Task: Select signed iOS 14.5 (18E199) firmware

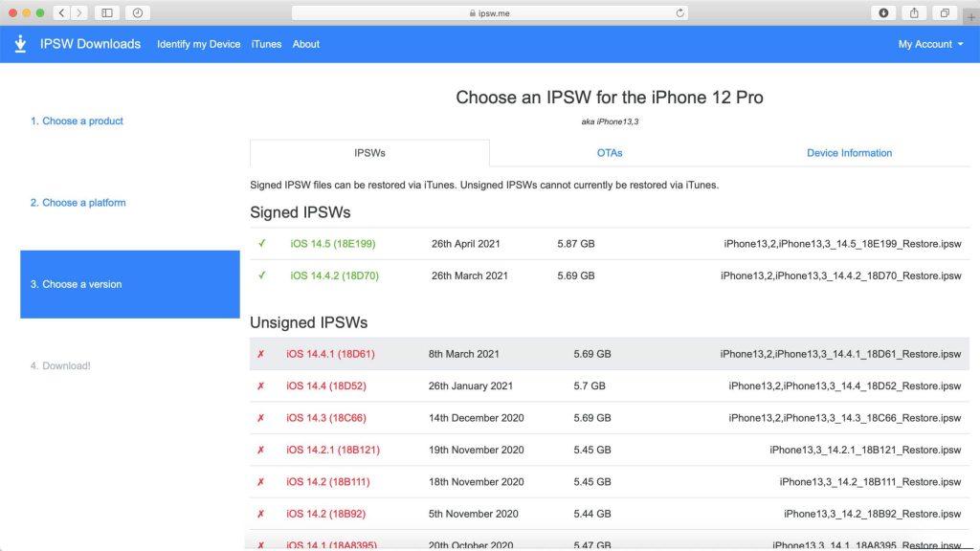Action: 333,244
